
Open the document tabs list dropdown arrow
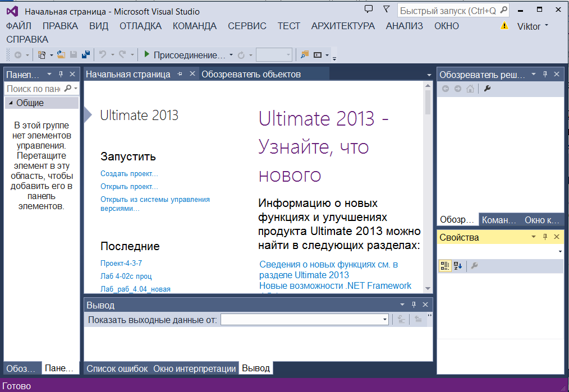429,75
